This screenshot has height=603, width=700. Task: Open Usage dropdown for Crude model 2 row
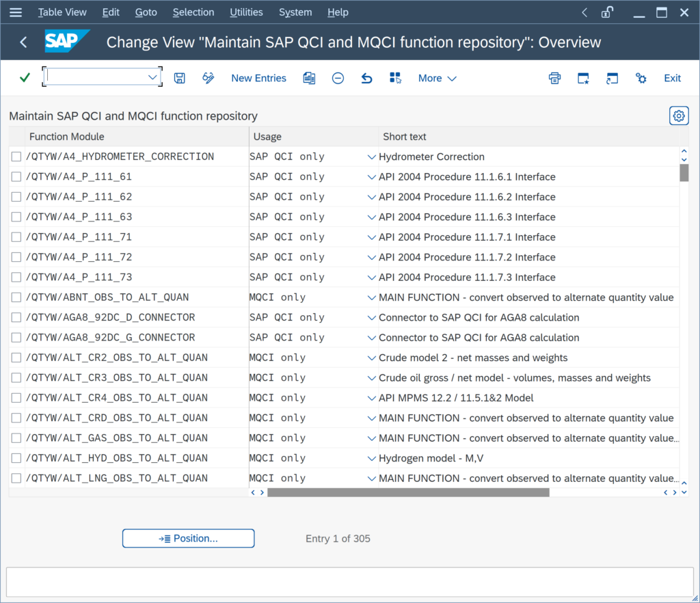371,358
